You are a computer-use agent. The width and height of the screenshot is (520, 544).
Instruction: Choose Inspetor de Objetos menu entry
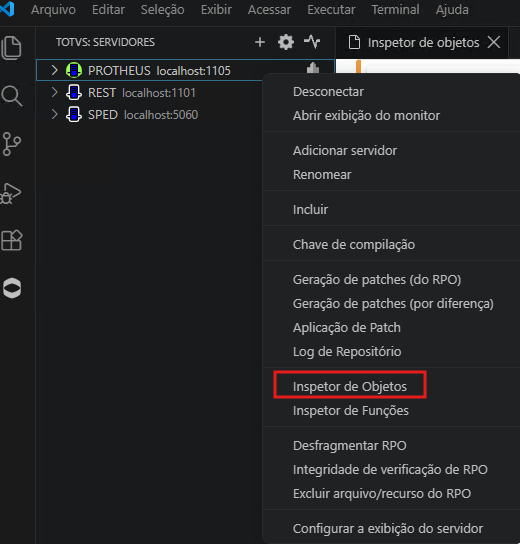point(350,386)
